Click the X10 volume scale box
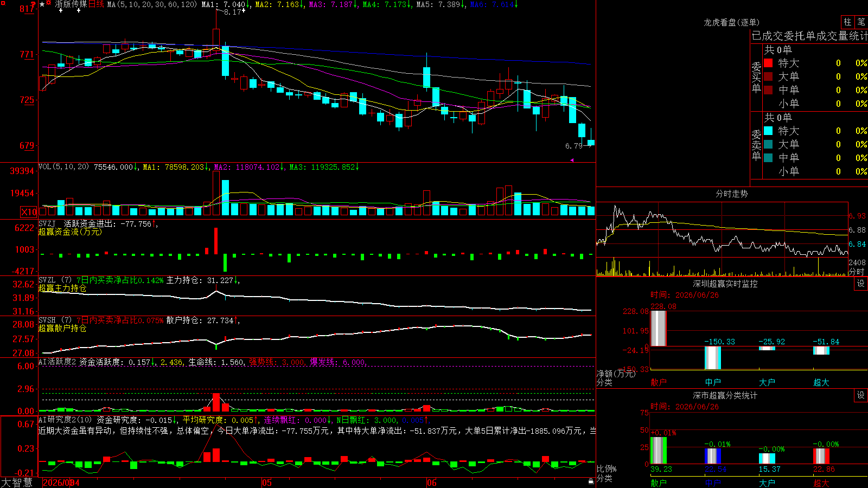The width and height of the screenshot is (868, 488). 29,212
